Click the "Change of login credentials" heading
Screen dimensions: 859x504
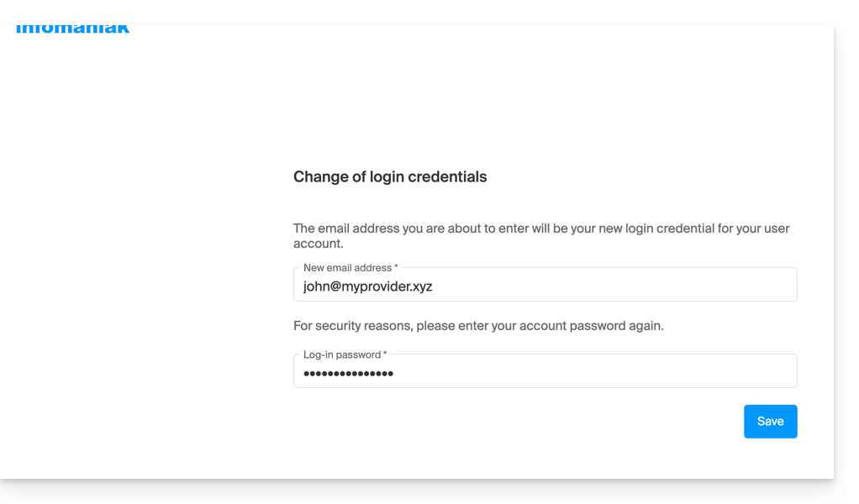tap(390, 177)
